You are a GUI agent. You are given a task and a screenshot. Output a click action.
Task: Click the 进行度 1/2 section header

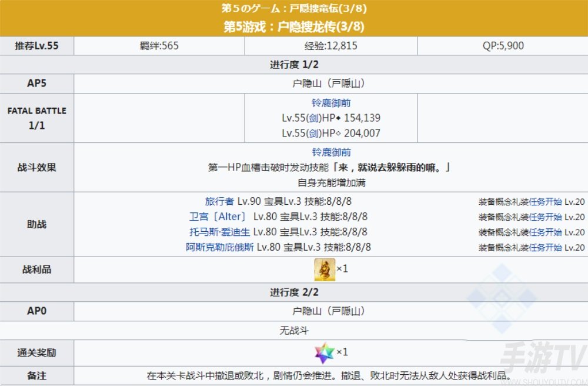tap(294, 65)
